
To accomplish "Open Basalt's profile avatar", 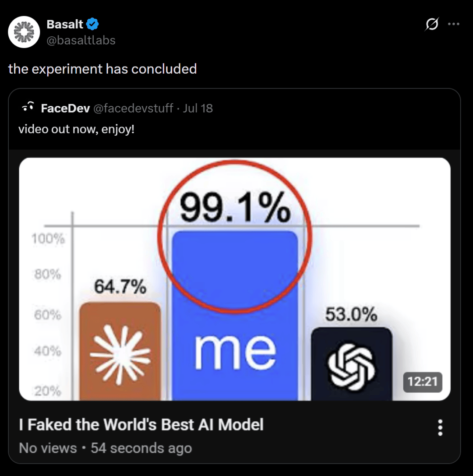I will point(24,32).
